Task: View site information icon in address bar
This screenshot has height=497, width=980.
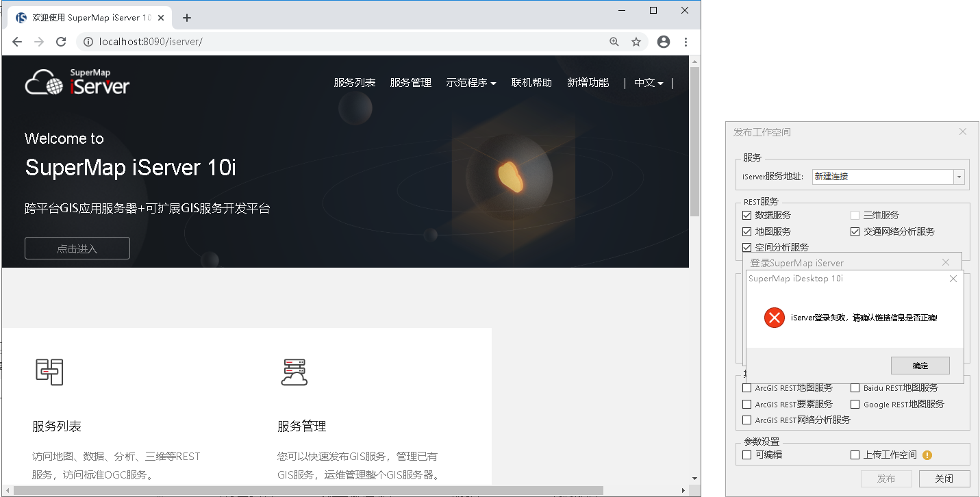Action: (x=88, y=42)
